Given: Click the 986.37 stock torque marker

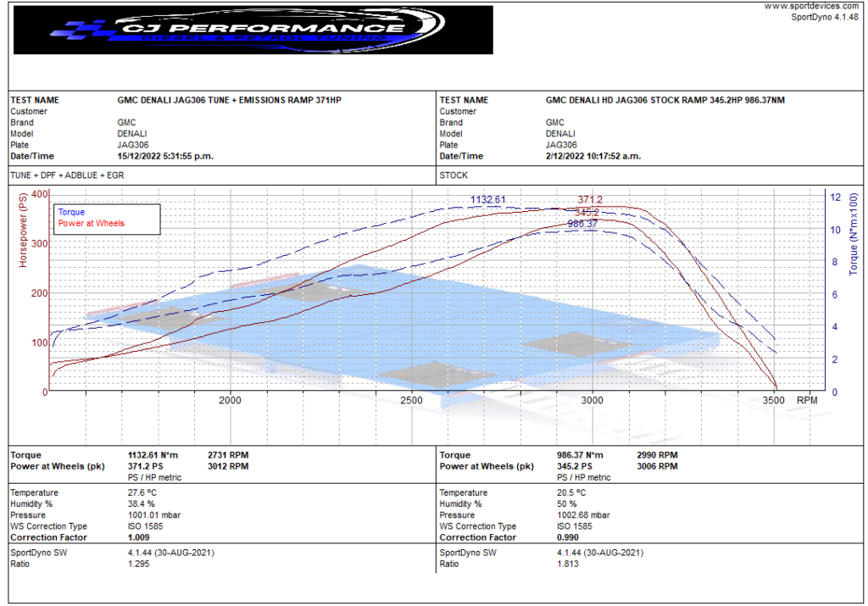Looking at the screenshot, I should tap(584, 224).
